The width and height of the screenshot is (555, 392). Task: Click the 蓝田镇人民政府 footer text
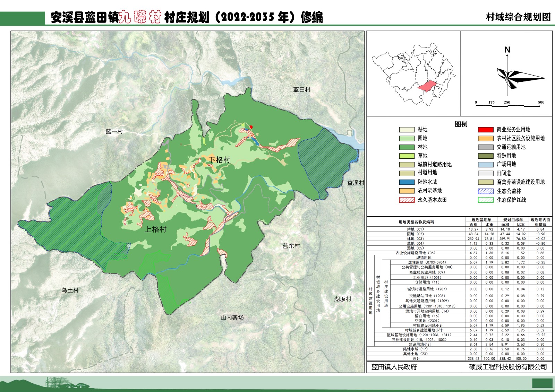[x=394, y=367]
